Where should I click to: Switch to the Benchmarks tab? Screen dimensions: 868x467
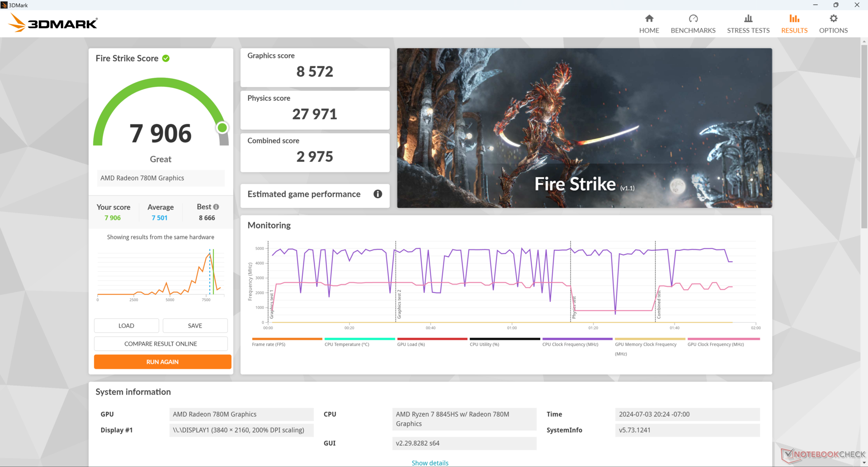(x=693, y=24)
